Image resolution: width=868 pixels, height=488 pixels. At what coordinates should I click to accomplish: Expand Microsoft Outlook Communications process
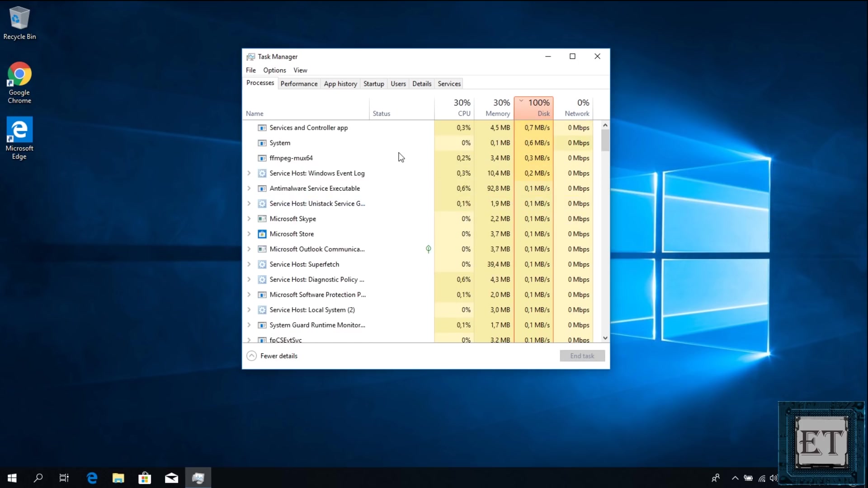(249, 249)
